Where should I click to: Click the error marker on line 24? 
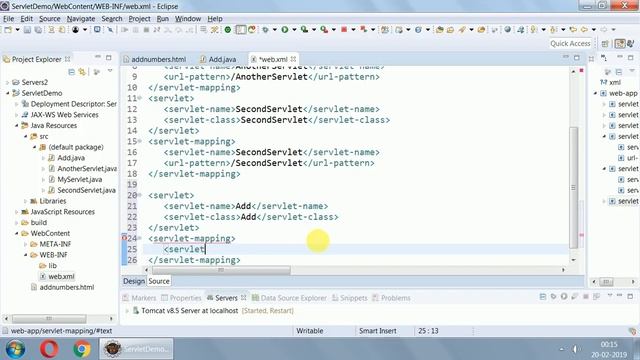pyautogui.click(x=124, y=237)
